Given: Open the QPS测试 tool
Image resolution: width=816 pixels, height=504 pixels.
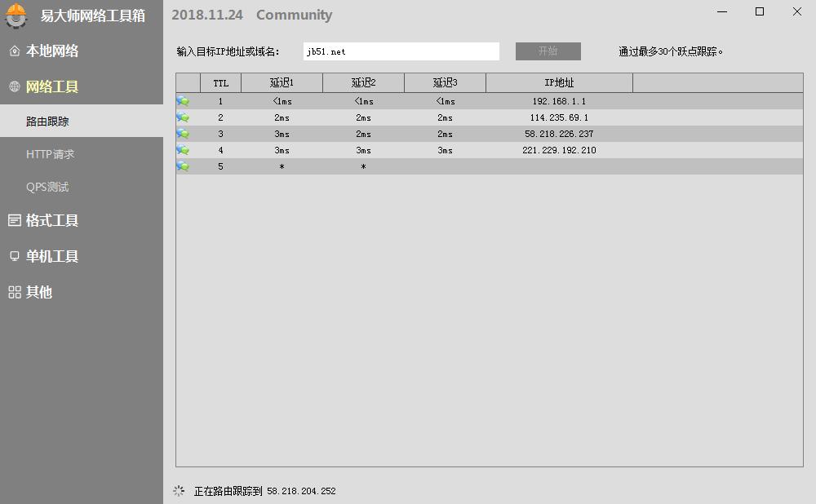Looking at the screenshot, I should [47, 187].
